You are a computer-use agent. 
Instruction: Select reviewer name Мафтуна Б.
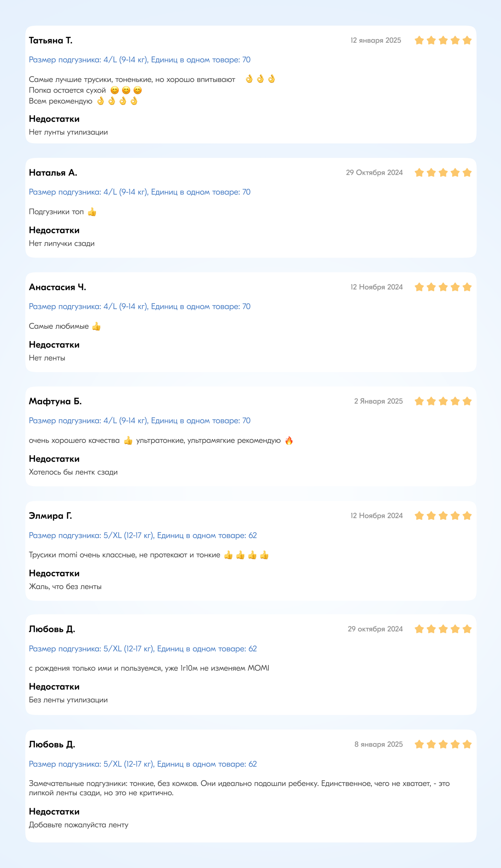point(55,401)
